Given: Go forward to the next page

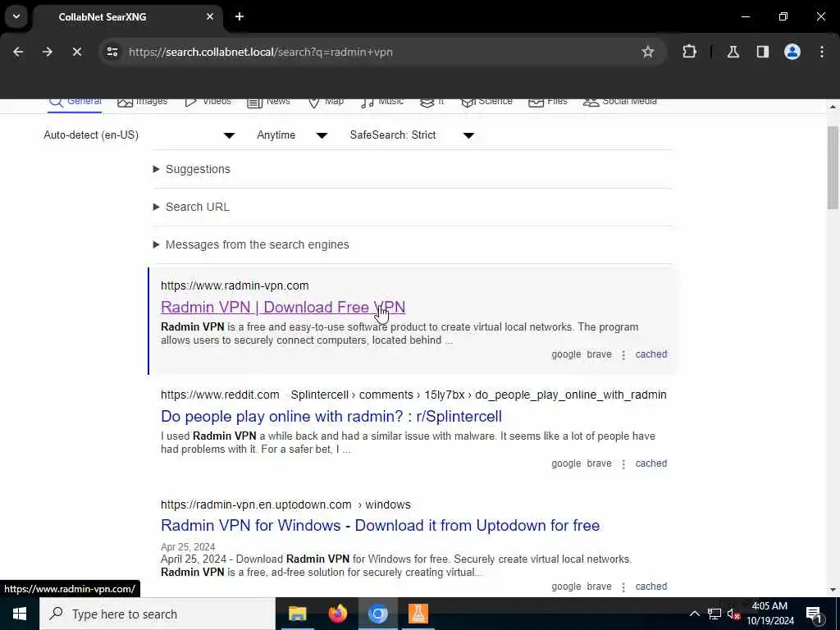Looking at the screenshot, I should coord(48,52).
